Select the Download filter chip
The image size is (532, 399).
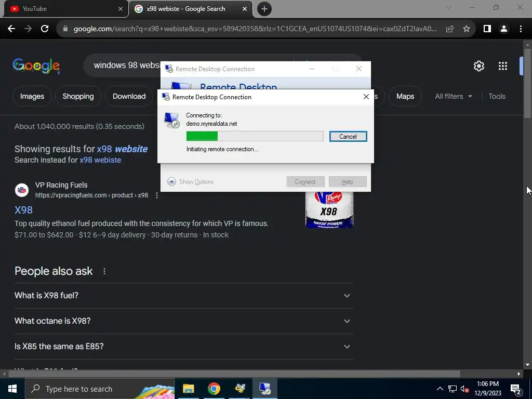(x=129, y=96)
